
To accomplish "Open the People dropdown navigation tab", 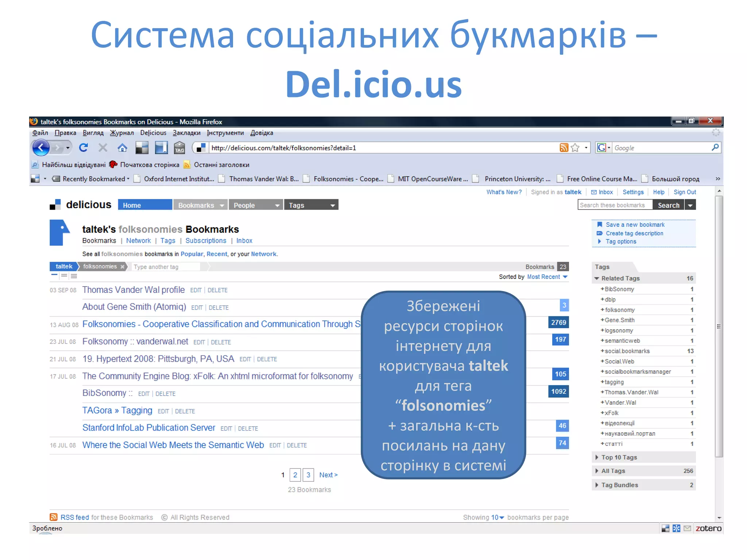I will pyautogui.click(x=256, y=205).
